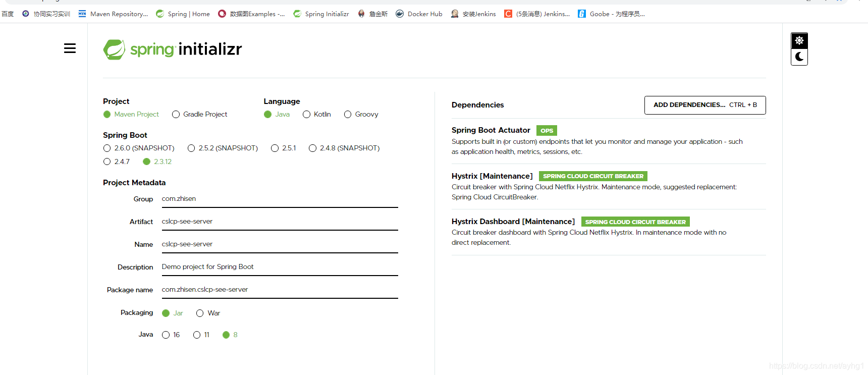Select Java version 16
868x375 pixels.
(171, 335)
